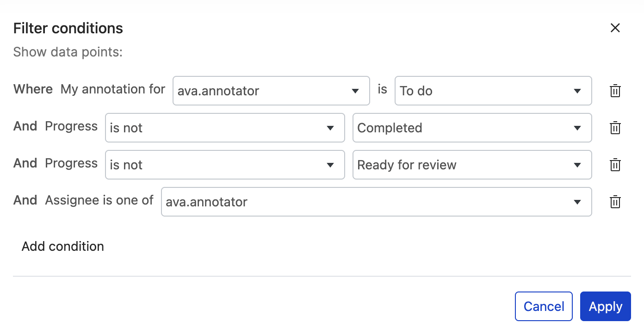Open the first is not operator dropdown
This screenshot has width=644, height=335.
point(225,128)
